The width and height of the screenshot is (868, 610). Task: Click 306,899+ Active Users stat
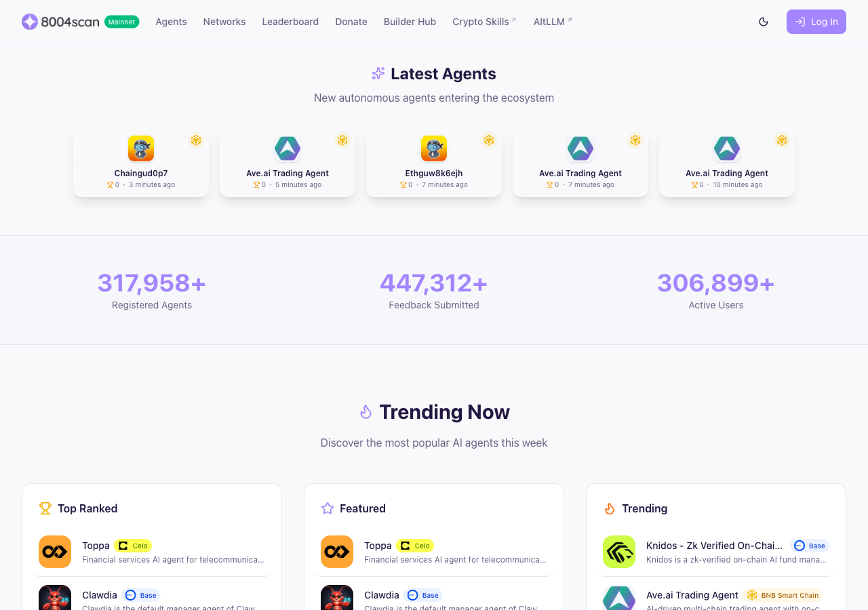coord(716,290)
